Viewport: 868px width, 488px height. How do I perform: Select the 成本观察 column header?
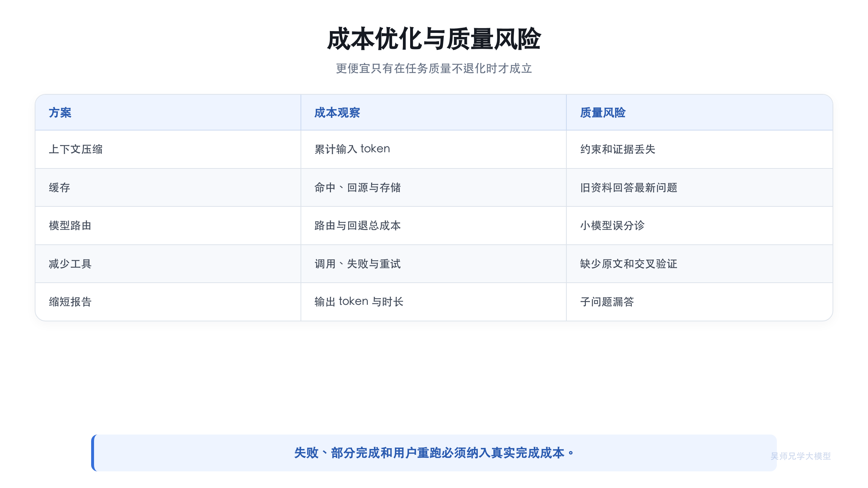click(x=433, y=112)
